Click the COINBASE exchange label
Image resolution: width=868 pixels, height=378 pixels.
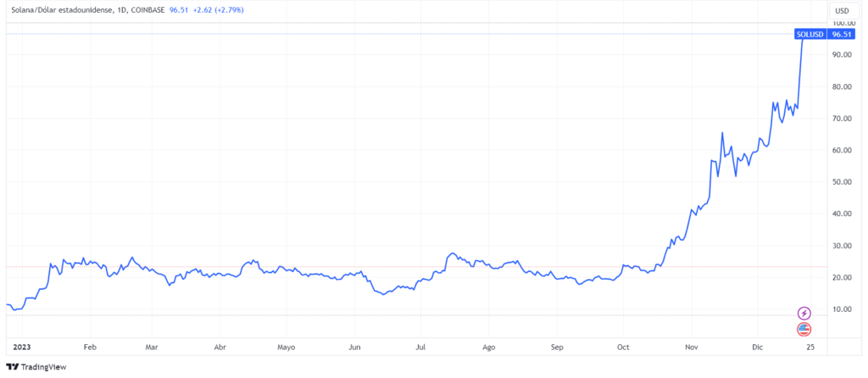coord(149,10)
